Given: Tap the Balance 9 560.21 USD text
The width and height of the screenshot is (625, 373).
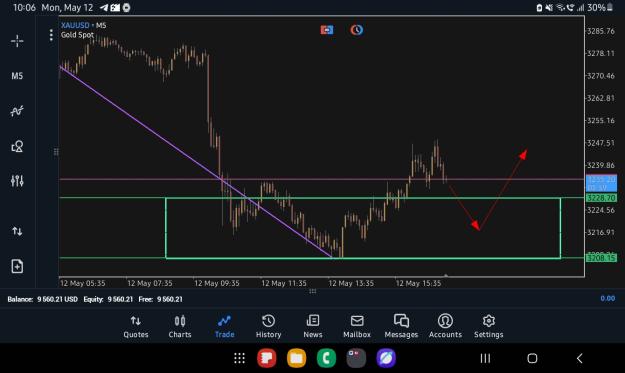Looking at the screenshot, I should click(42, 299).
